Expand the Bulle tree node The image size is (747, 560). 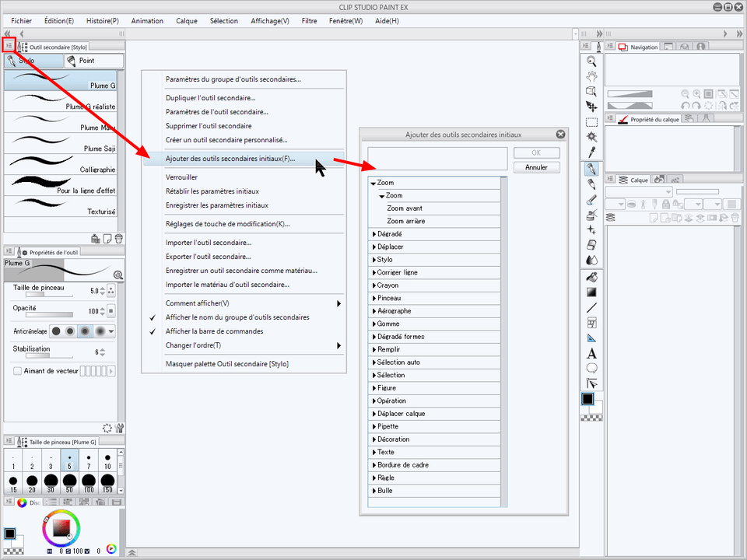pyautogui.click(x=374, y=491)
